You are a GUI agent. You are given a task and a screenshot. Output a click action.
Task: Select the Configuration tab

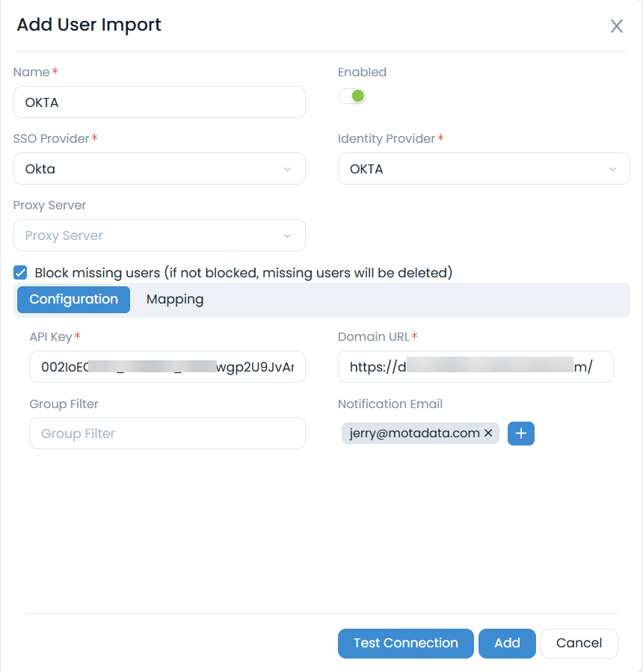[x=73, y=299]
